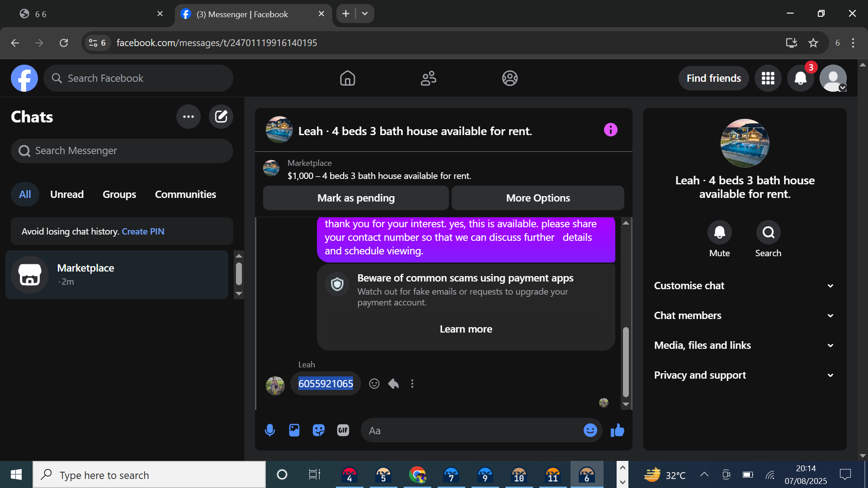868x488 pixels.
Task: Open conversation information purple icon
Action: [x=610, y=130]
